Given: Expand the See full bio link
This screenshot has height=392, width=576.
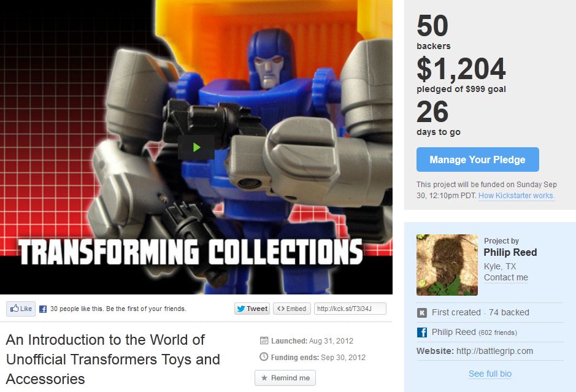Looking at the screenshot, I should point(490,374).
